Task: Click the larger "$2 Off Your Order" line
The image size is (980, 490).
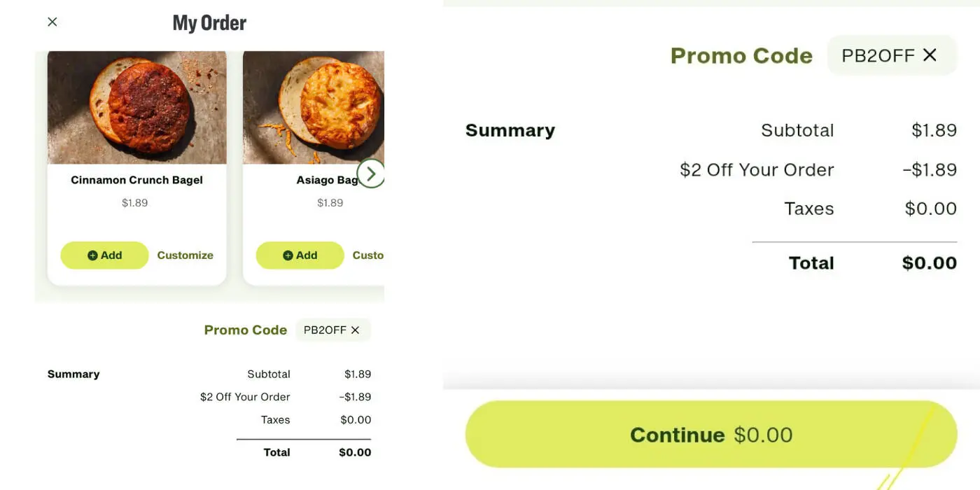Action: (757, 170)
